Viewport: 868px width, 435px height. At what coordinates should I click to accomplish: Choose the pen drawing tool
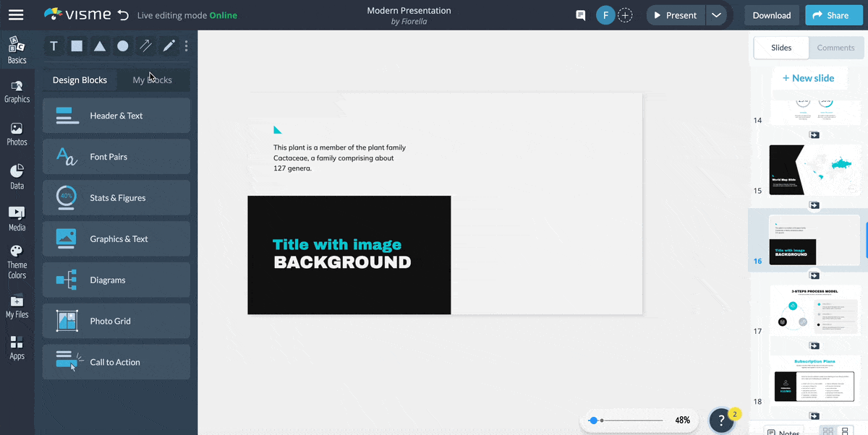pyautogui.click(x=169, y=46)
